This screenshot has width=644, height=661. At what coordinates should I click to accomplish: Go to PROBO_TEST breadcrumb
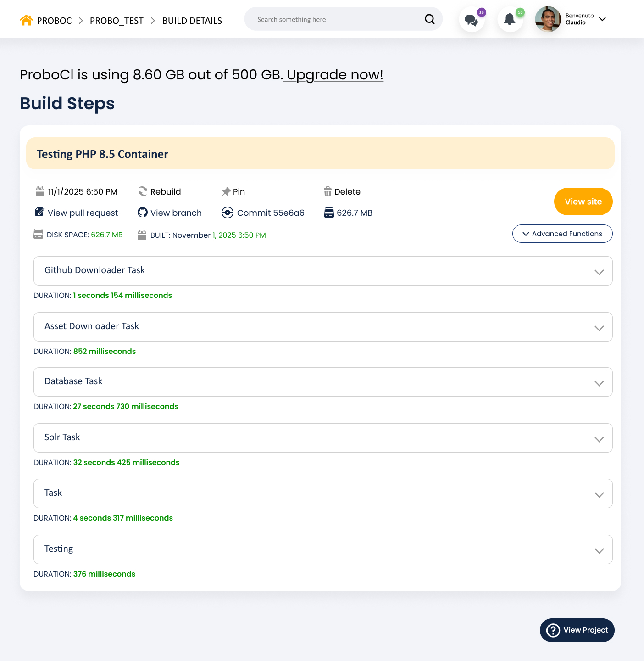[117, 21]
